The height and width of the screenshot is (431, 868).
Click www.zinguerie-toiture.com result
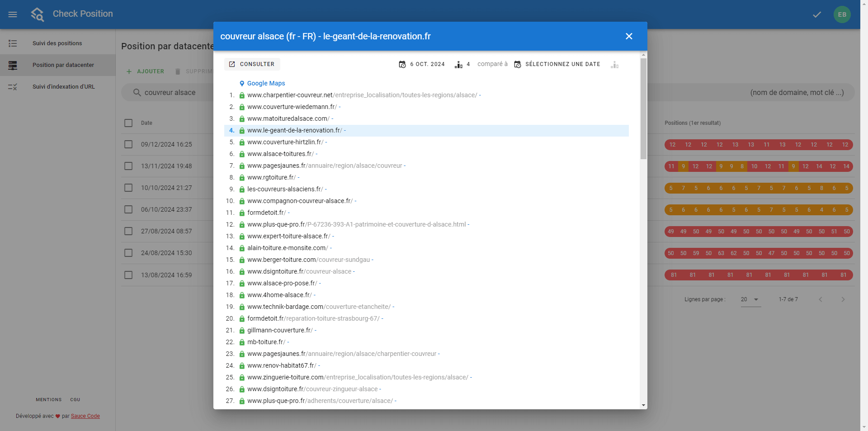(x=358, y=377)
